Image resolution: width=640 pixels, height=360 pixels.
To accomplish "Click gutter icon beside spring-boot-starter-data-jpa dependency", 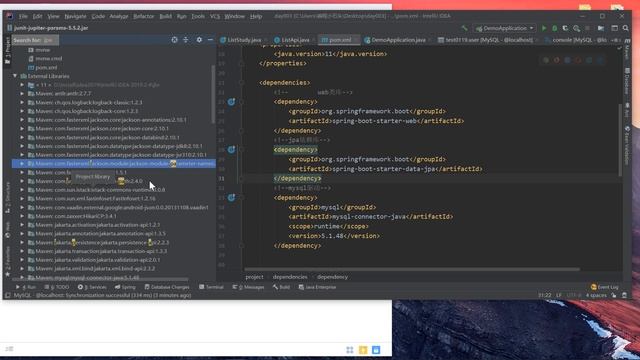I will coord(231,150).
